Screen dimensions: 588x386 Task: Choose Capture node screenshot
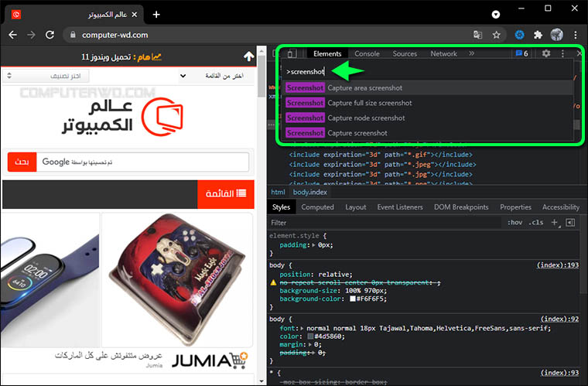pos(428,118)
